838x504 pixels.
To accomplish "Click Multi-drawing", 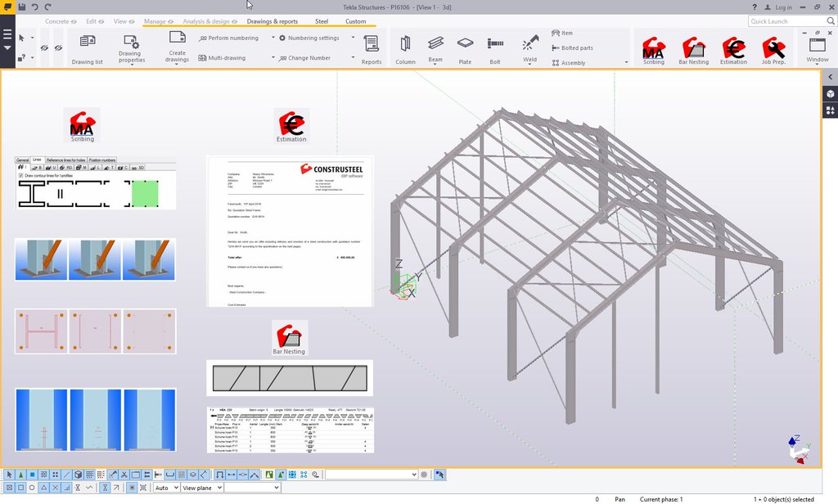I will (x=222, y=58).
